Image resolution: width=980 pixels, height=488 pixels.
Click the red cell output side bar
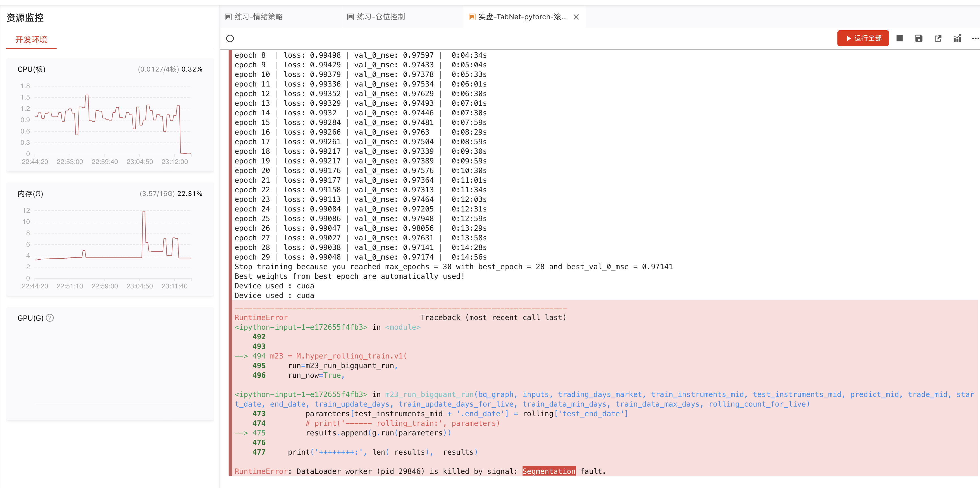click(230, 262)
